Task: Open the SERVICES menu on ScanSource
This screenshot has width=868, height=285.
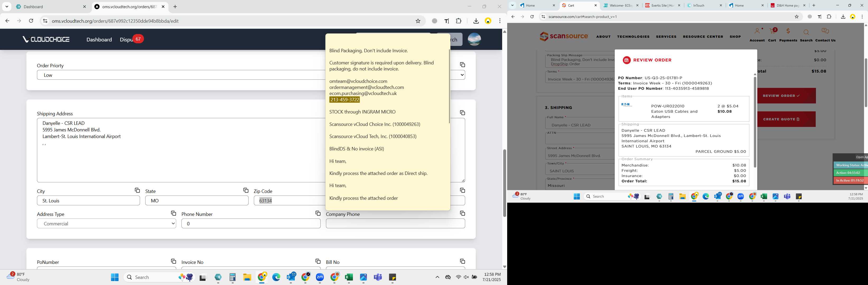Action: (666, 37)
